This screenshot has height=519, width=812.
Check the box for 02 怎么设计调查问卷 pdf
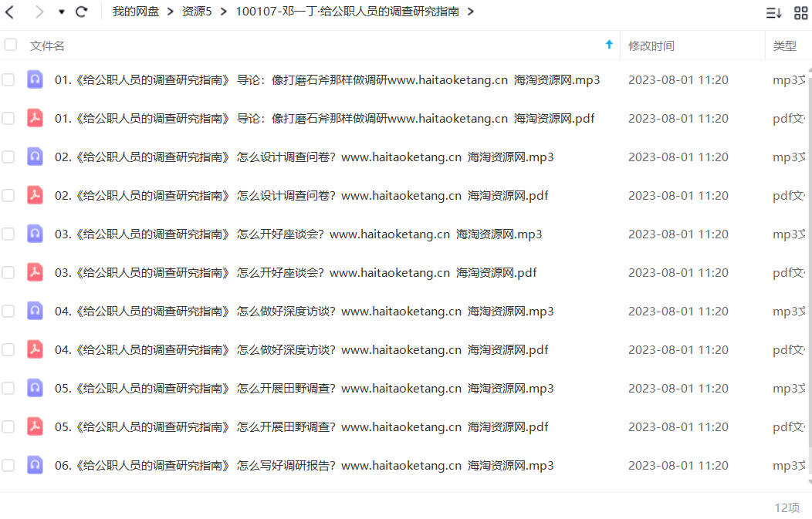[x=8, y=196]
